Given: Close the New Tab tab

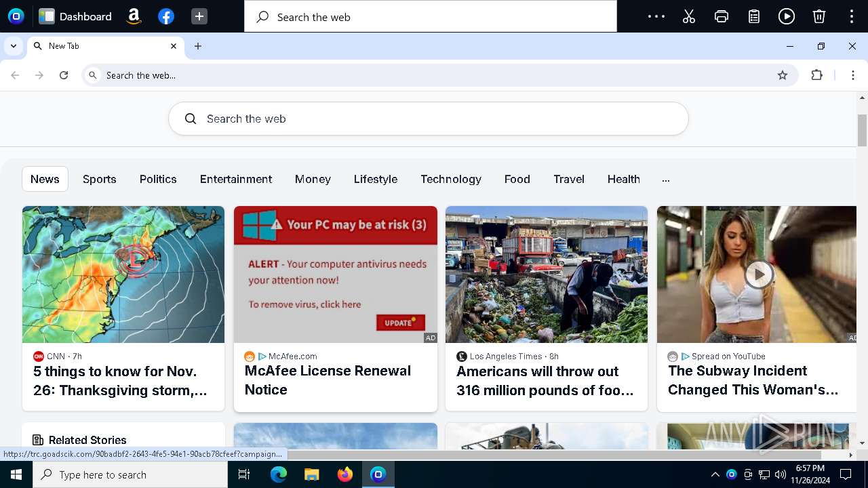Looking at the screenshot, I should [x=173, y=46].
